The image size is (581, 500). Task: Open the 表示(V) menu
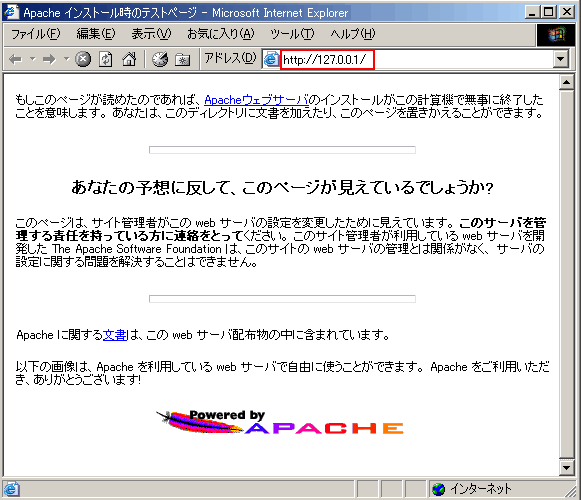151,34
